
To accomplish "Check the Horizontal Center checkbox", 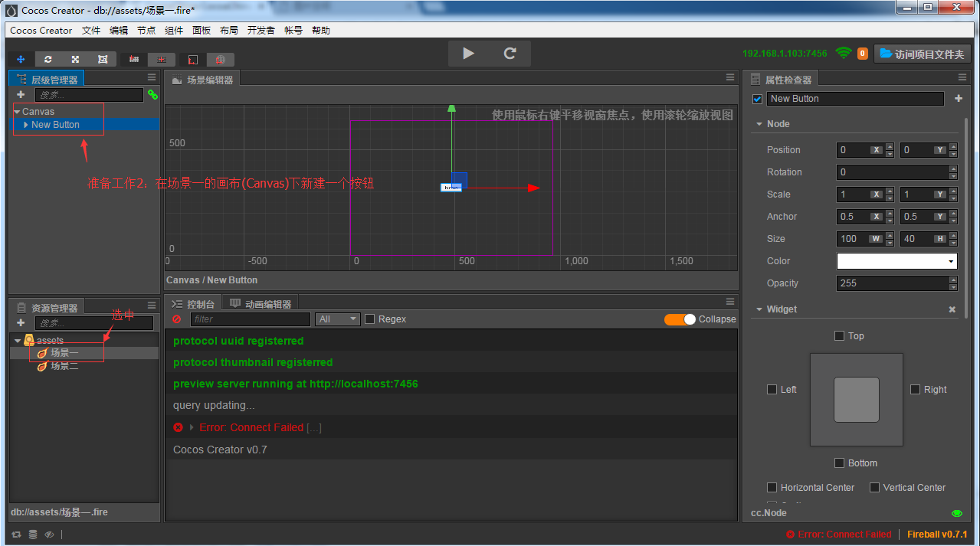I will pyautogui.click(x=772, y=487).
